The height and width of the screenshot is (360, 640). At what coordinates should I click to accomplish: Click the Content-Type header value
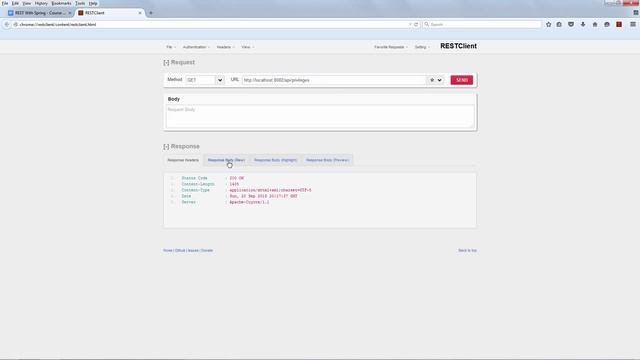click(x=270, y=190)
